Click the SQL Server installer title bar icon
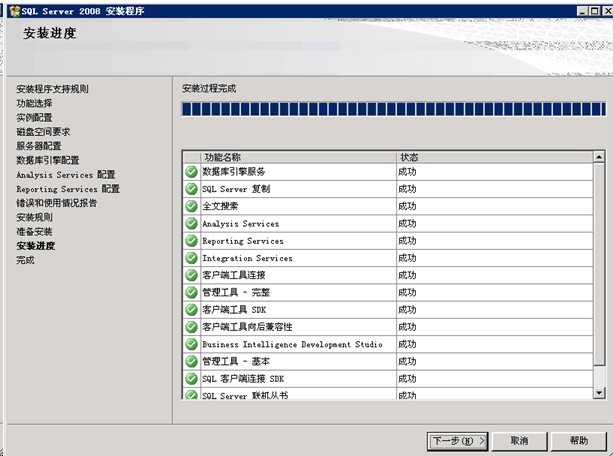Viewport: 613px width, 456px height. pyautogui.click(x=14, y=11)
